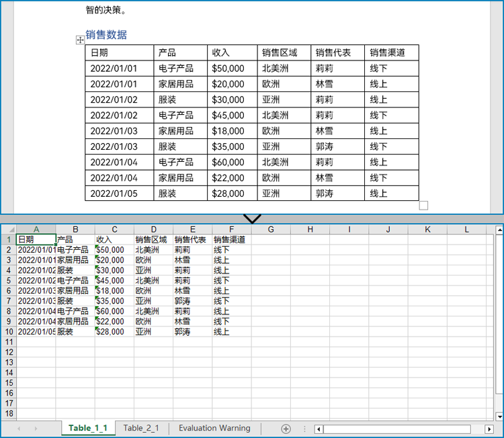504x438 pixels.
Task: Select column F header
Action: click(x=232, y=230)
